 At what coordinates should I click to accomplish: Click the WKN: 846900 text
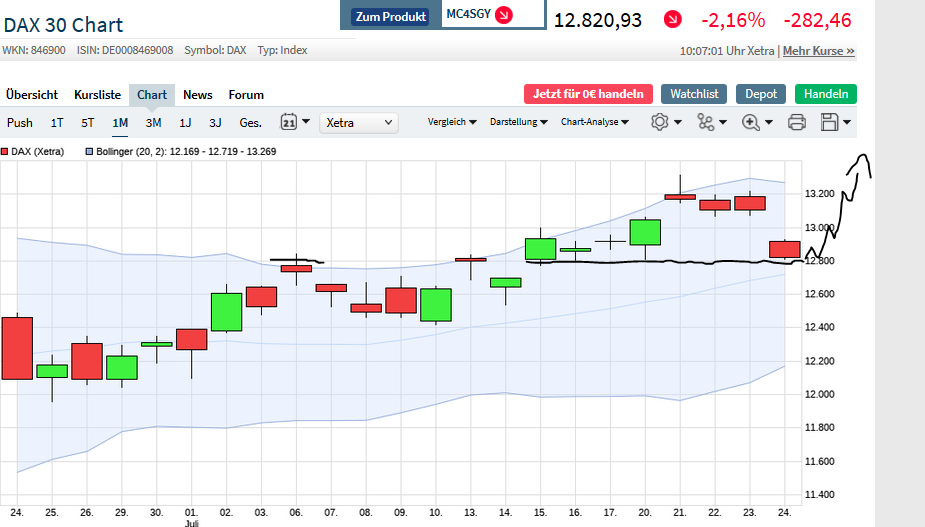coord(34,50)
